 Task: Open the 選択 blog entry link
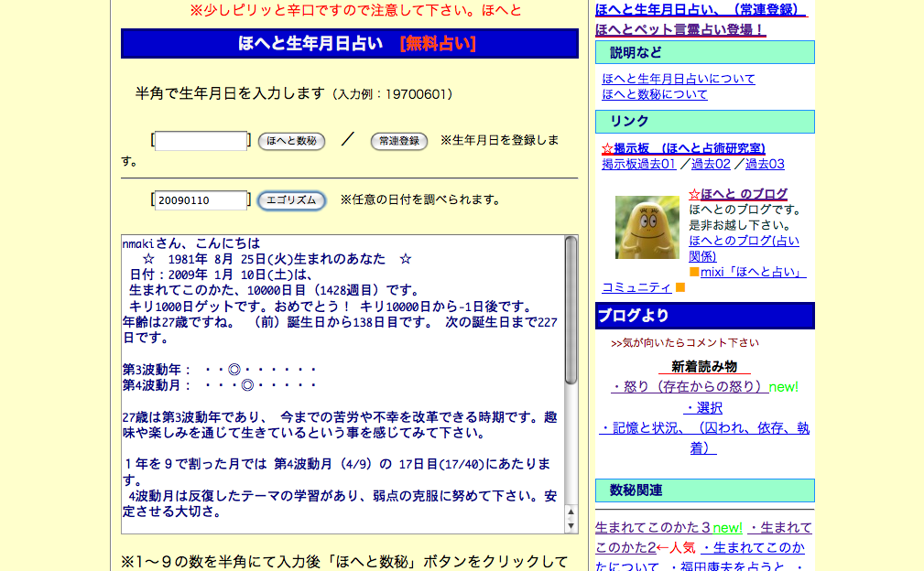coord(703,407)
